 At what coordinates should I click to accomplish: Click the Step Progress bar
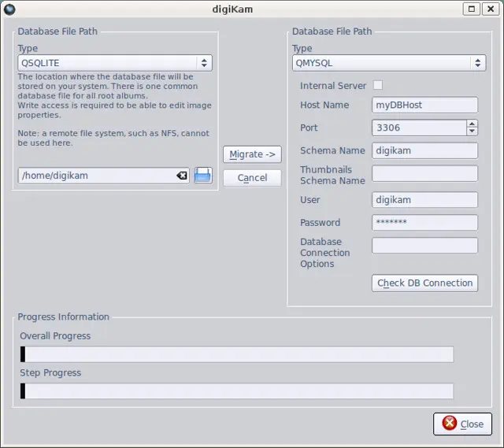pyautogui.click(x=236, y=391)
